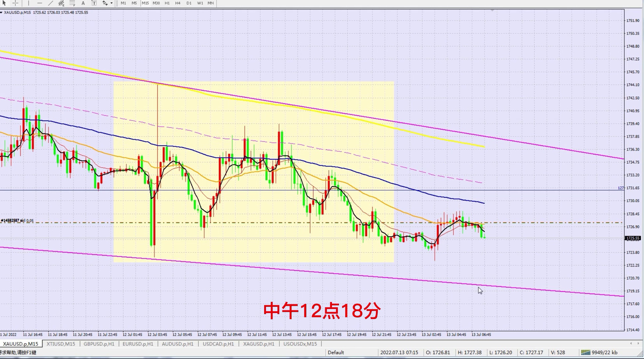Select the text label tool
The height and width of the screenshot is (359, 644).
(94, 3)
